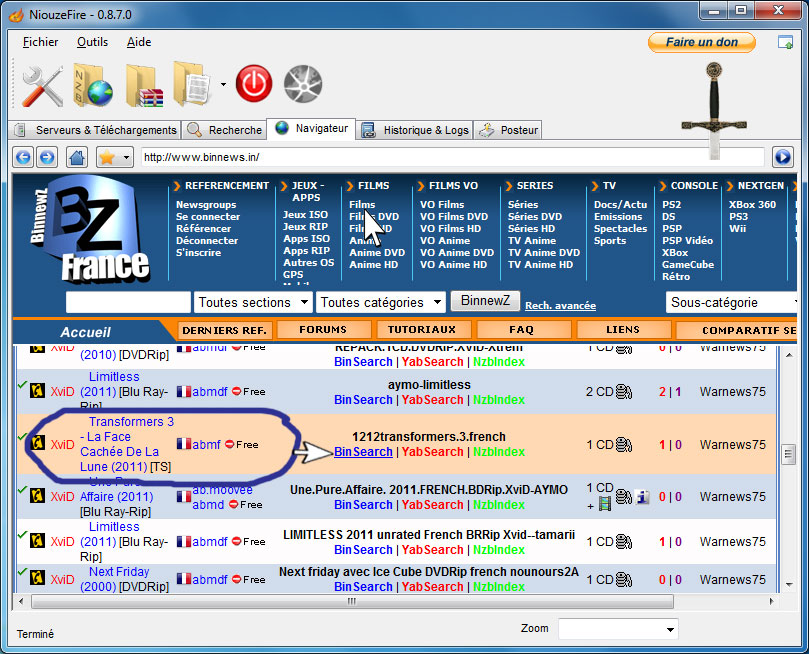Go to the browser home page icon
The width and height of the screenshot is (809, 654).
77,157
